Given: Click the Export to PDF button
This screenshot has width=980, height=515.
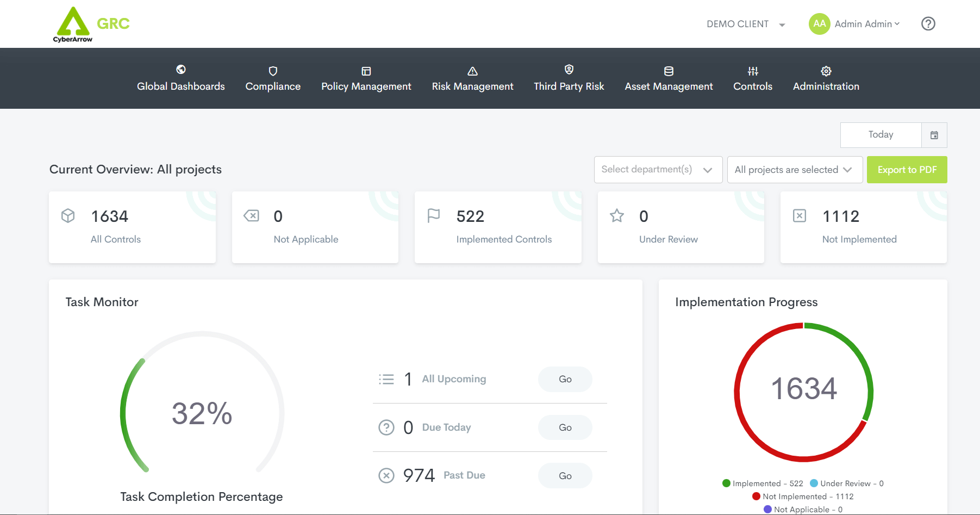Looking at the screenshot, I should tap(907, 170).
